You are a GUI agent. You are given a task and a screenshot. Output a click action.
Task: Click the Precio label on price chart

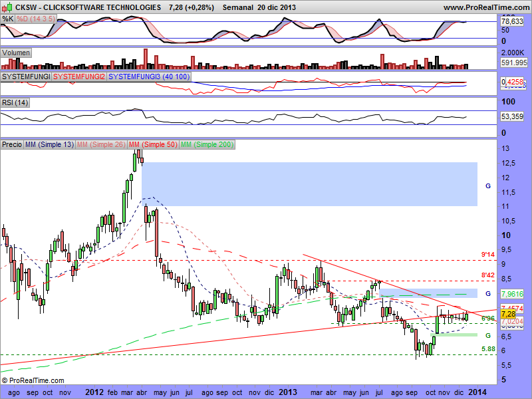click(x=12, y=144)
